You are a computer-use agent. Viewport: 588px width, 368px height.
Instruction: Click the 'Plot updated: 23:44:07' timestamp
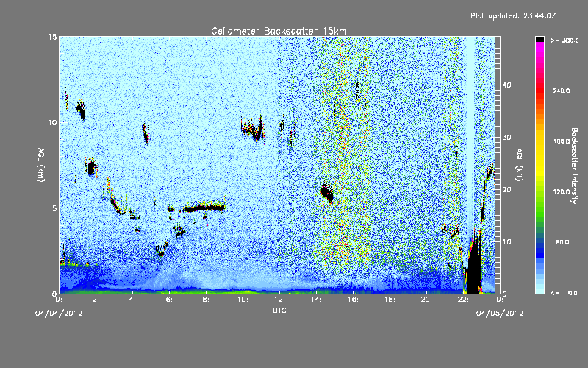[x=513, y=15]
